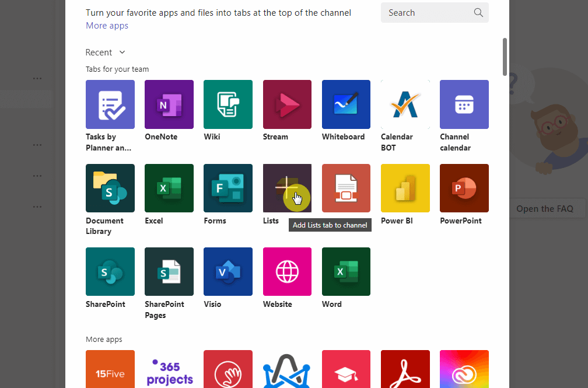
Task: Select the PDF app tile
Action: tap(346, 188)
